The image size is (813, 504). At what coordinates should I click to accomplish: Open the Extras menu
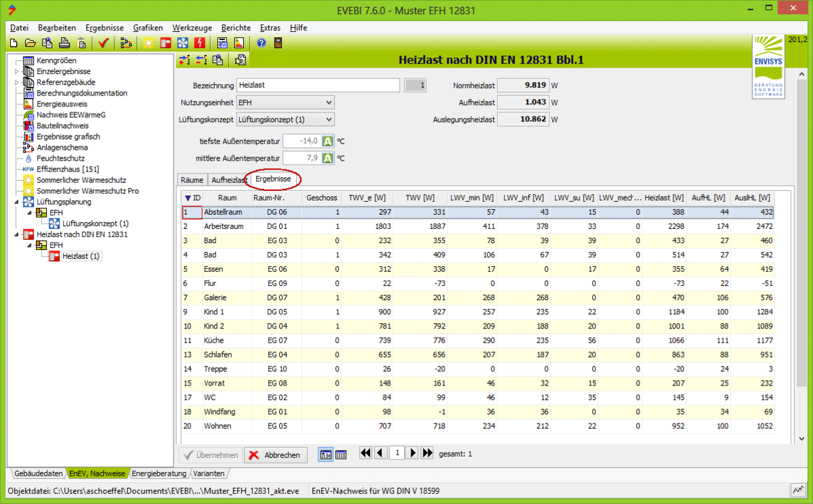tap(270, 28)
